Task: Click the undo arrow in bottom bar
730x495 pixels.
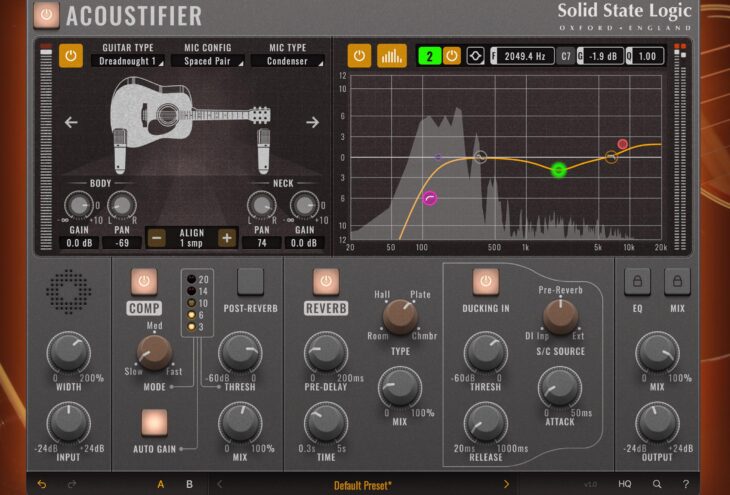Action: (41, 484)
